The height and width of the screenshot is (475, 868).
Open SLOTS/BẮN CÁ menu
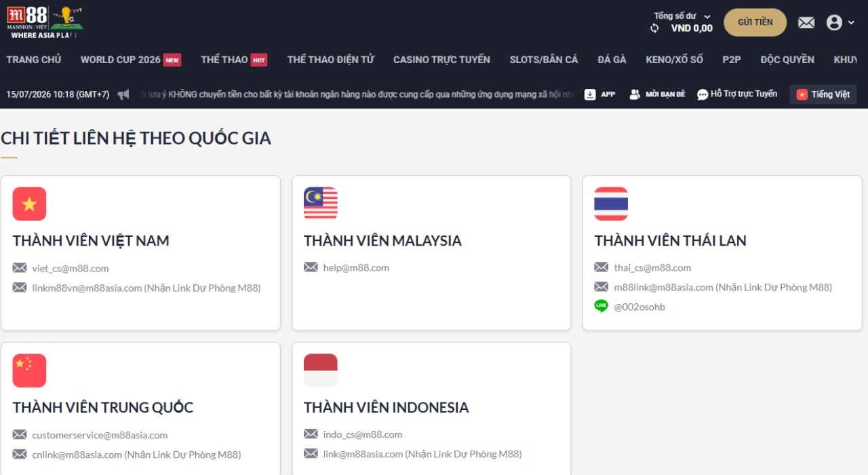coord(544,60)
